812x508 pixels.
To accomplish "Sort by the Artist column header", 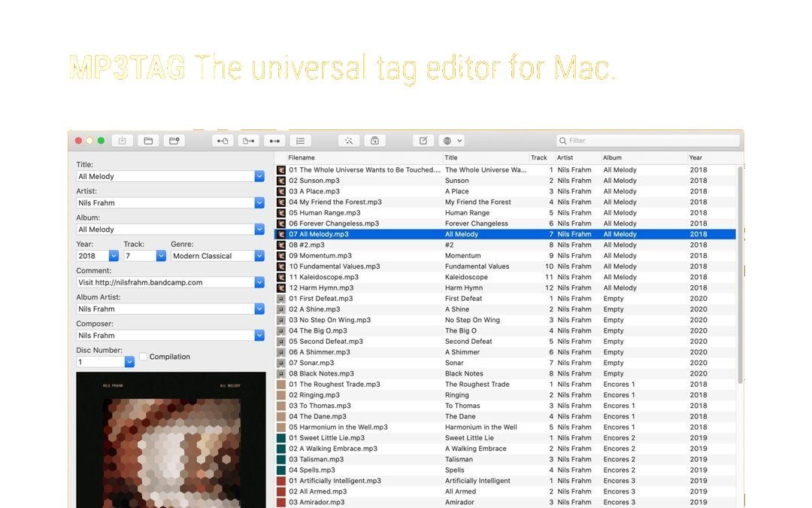I will click(565, 157).
